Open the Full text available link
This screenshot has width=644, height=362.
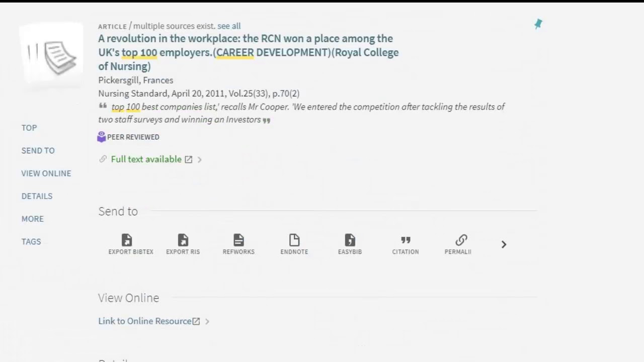[146, 159]
